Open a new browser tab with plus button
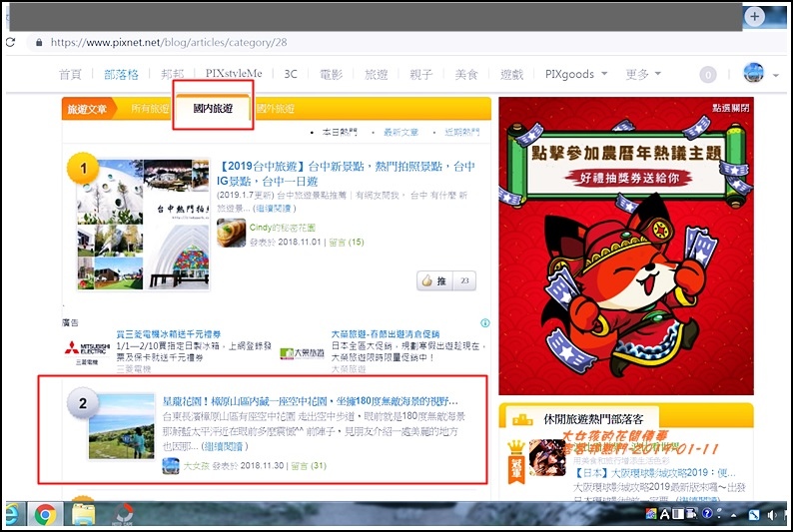The height and width of the screenshot is (532, 793). tap(755, 16)
